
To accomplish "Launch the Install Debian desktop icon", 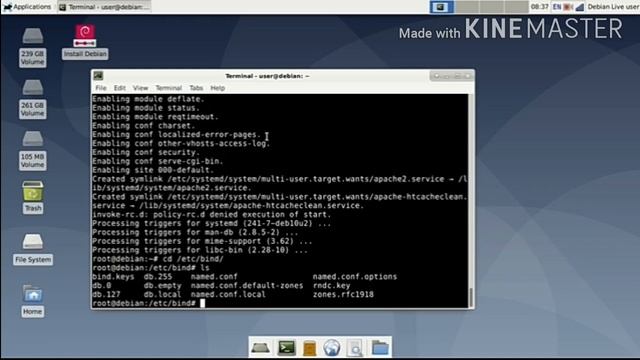I will [x=85, y=42].
